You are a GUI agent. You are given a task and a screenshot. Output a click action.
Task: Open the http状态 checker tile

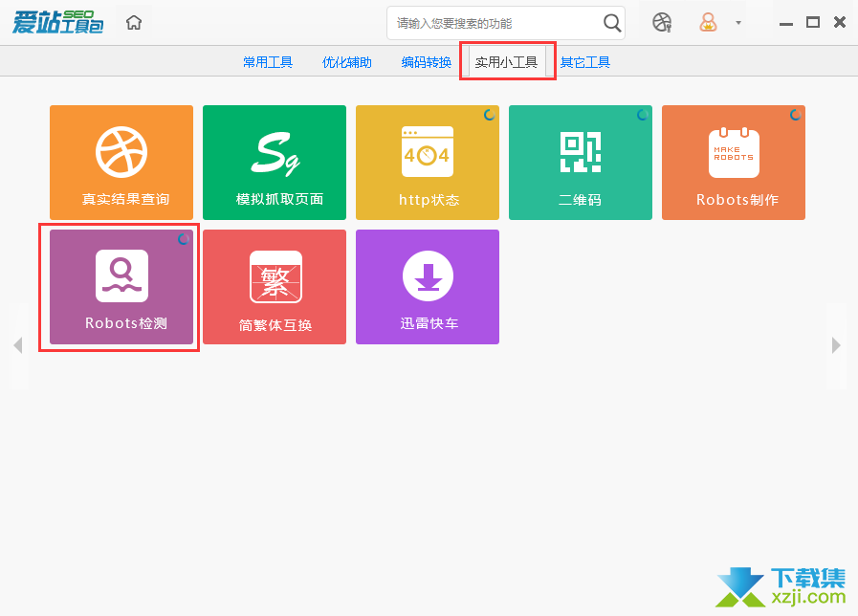[428, 163]
